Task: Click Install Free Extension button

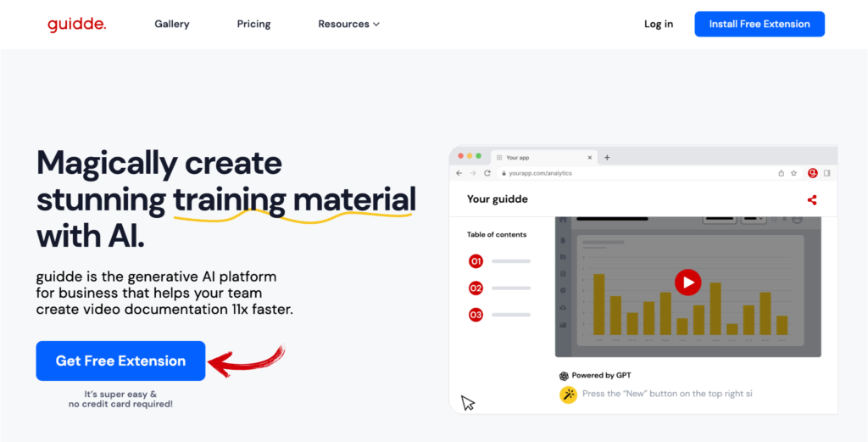Action: click(x=759, y=25)
